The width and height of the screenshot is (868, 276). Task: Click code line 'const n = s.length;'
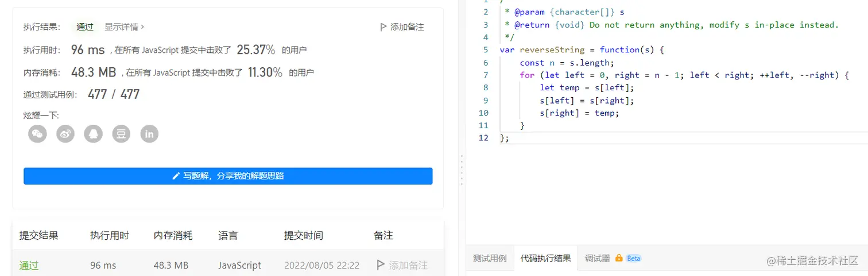(x=567, y=62)
